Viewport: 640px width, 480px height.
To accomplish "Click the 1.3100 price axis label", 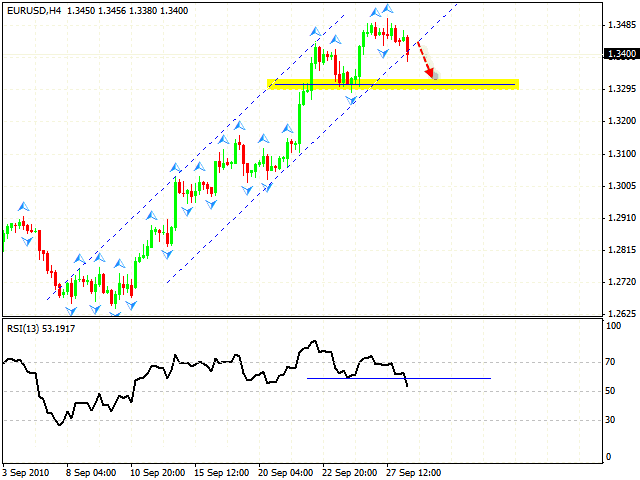I will pyautogui.click(x=622, y=154).
